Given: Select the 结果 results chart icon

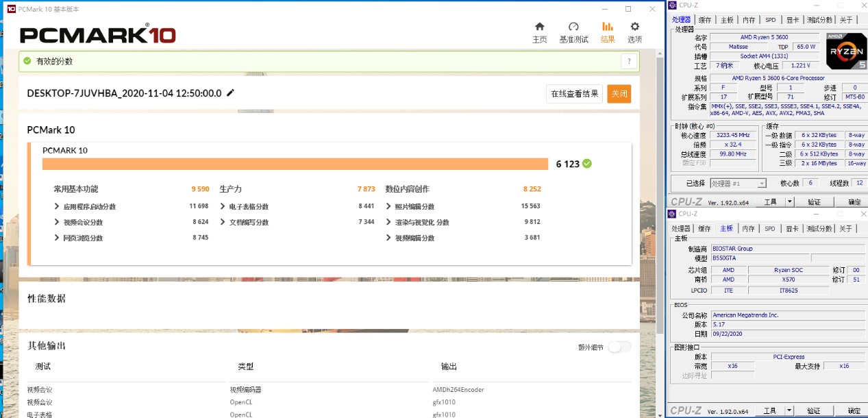Looking at the screenshot, I should 608,27.
